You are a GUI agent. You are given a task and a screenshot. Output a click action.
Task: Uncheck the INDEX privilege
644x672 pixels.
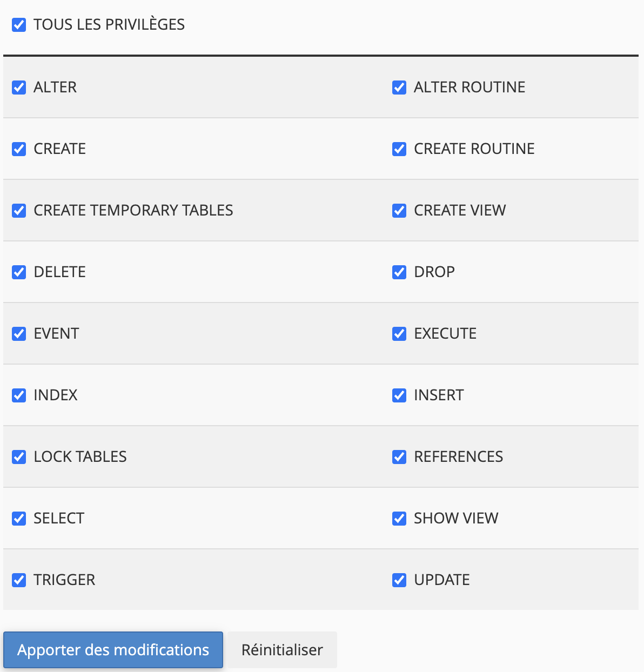[x=19, y=395]
